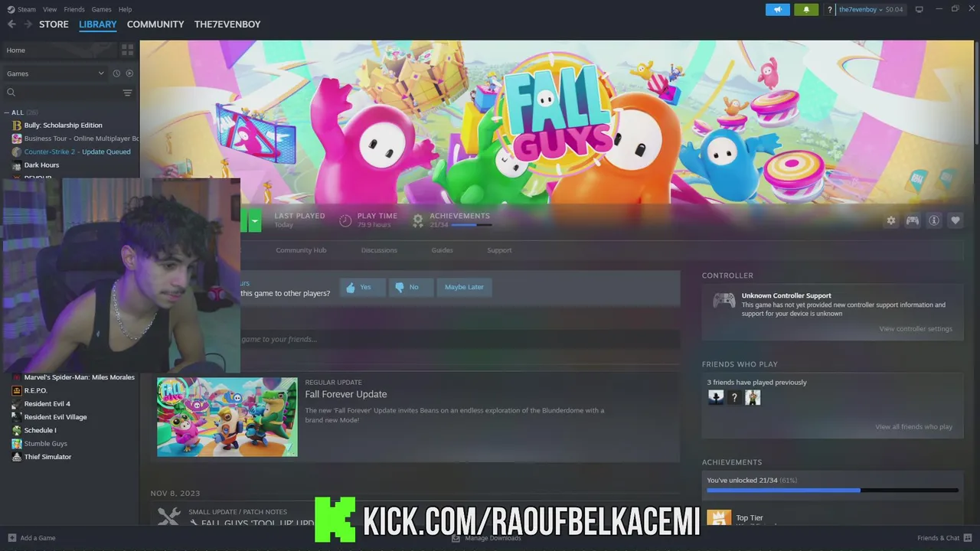Select Maybe Later

pyautogui.click(x=464, y=287)
